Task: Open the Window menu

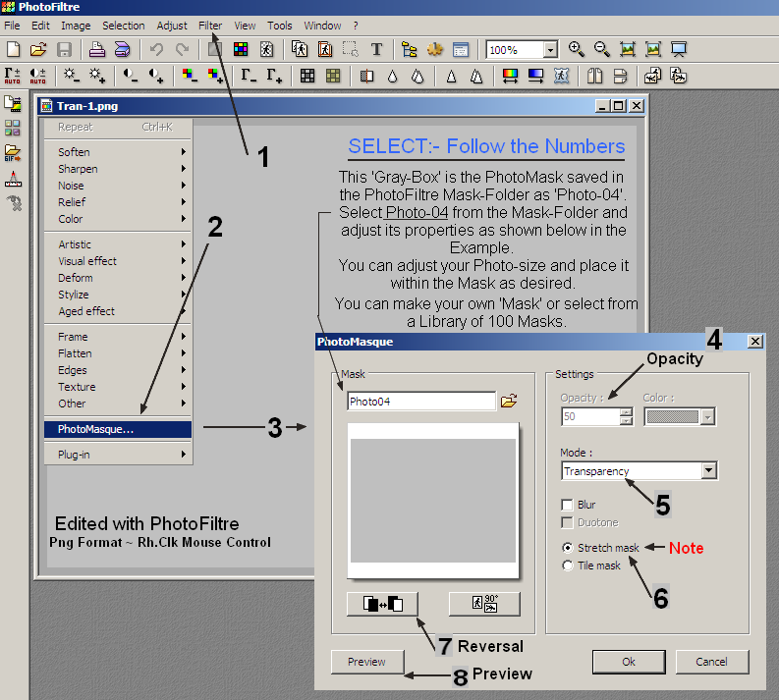Action: (x=322, y=26)
